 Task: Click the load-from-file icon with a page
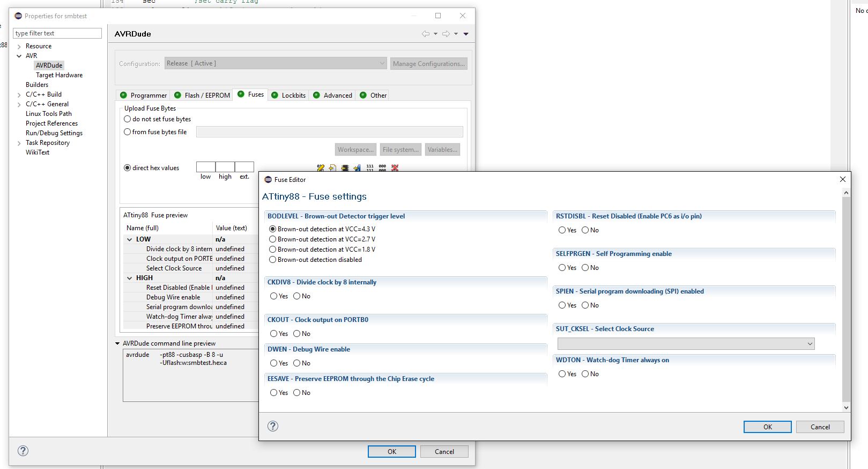pyautogui.click(x=332, y=168)
